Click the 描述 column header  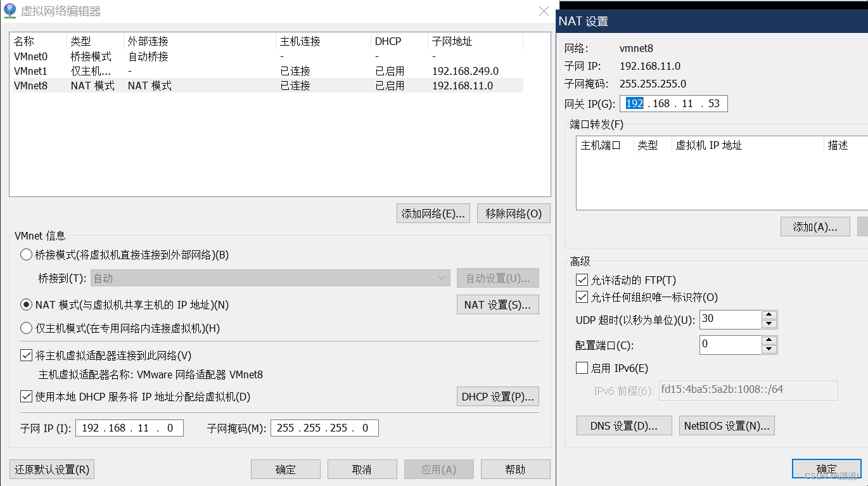click(x=846, y=145)
